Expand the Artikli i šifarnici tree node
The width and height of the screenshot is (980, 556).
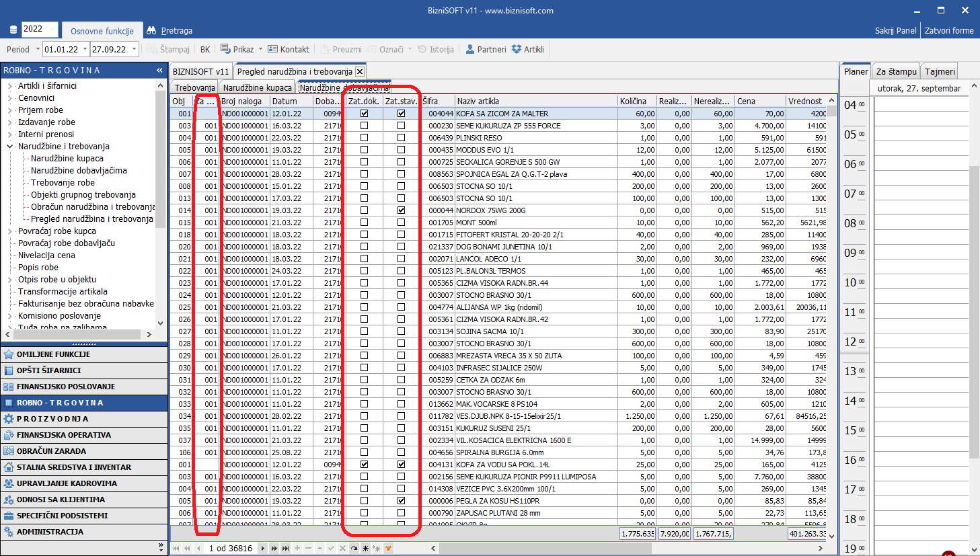click(10, 86)
